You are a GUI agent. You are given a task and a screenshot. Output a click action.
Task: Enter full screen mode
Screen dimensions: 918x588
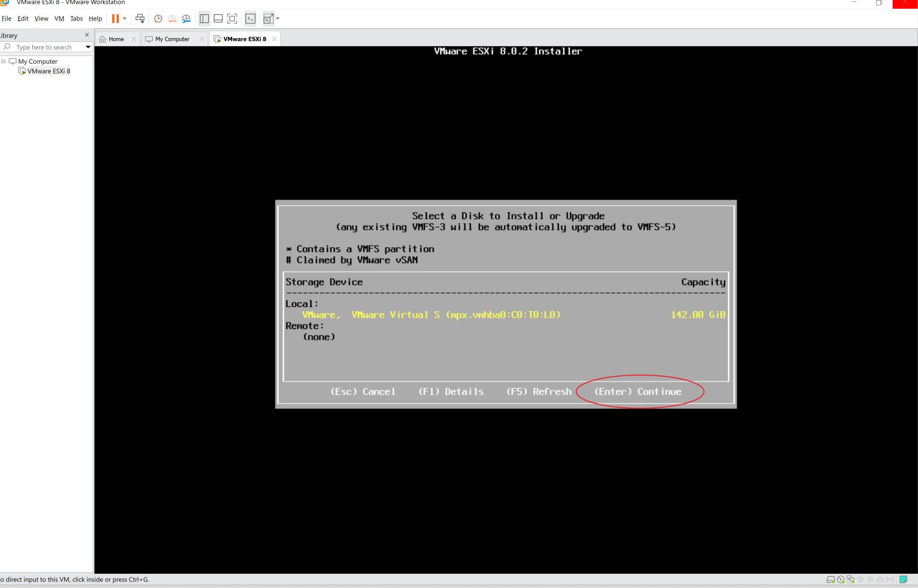(232, 19)
